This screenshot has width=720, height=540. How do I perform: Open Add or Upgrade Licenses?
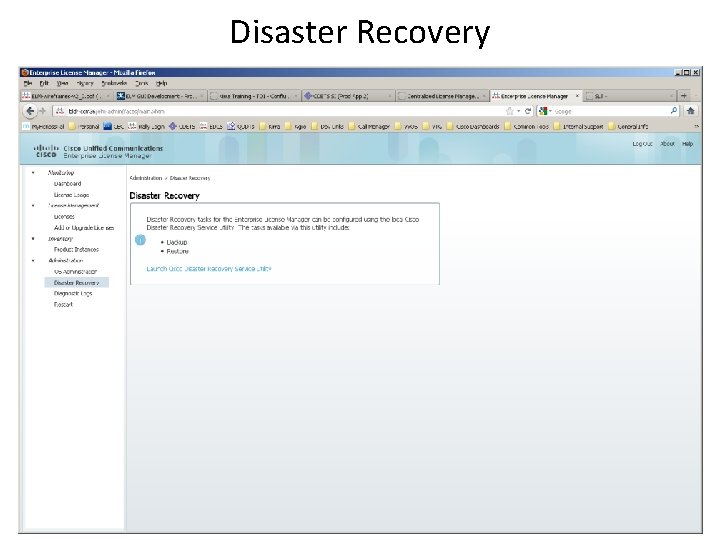tap(84, 228)
